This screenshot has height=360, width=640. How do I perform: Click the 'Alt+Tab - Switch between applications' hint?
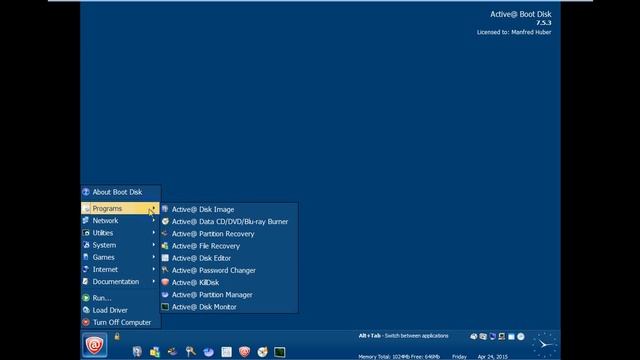pyautogui.click(x=403, y=336)
